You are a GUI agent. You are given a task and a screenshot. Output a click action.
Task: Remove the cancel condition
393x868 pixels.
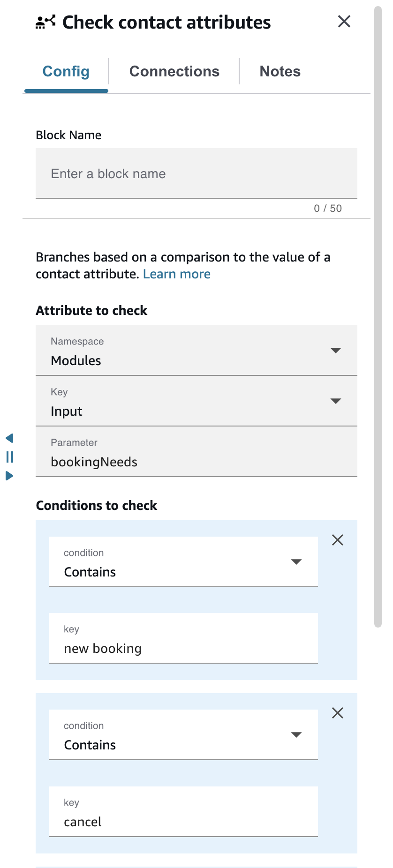[338, 713]
